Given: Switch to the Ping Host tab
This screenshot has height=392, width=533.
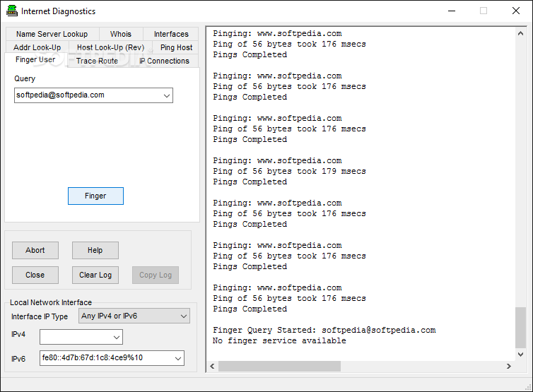Looking at the screenshot, I should (x=176, y=47).
